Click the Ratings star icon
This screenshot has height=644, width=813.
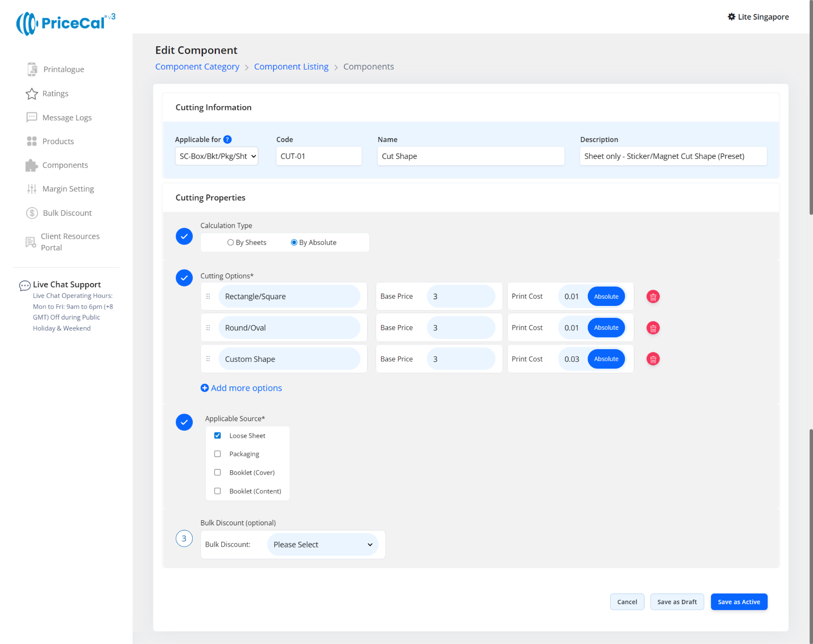point(32,93)
